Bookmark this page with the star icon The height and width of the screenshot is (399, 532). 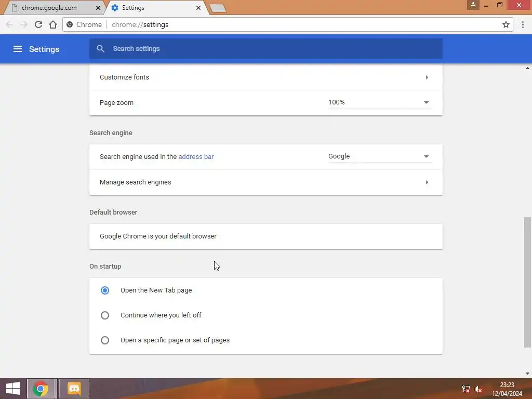(506, 24)
